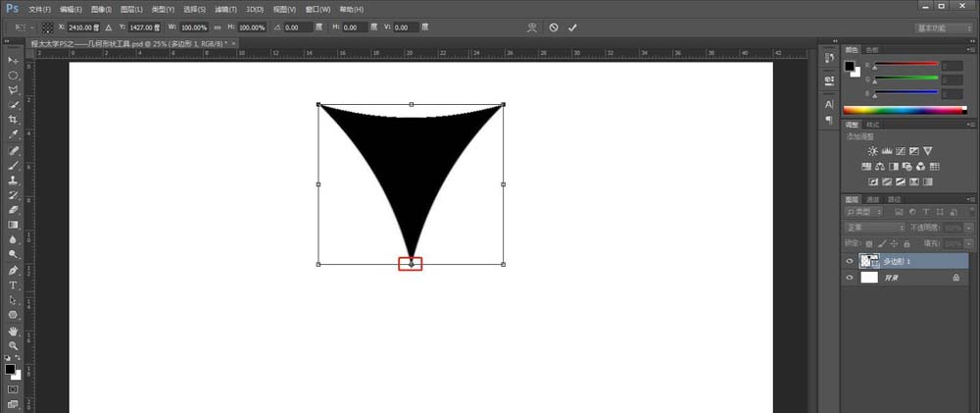Select the Move tool
This screenshot has height=413, width=980.
[14, 61]
